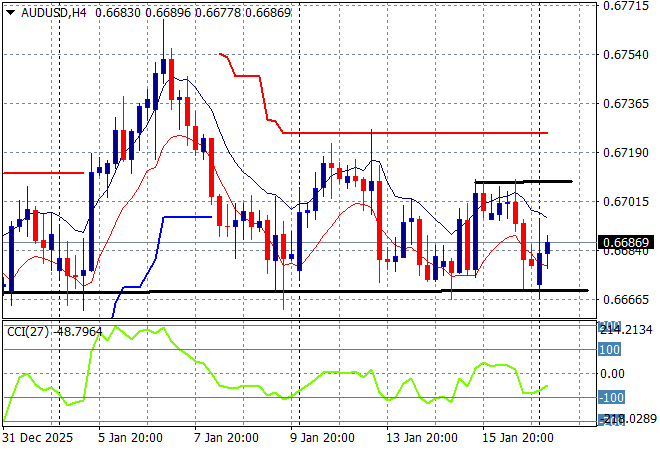Image resolution: width=660 pixels, height=450 pixels.
Task: Click the current price tag 0.66869
Action: [627, 242]
